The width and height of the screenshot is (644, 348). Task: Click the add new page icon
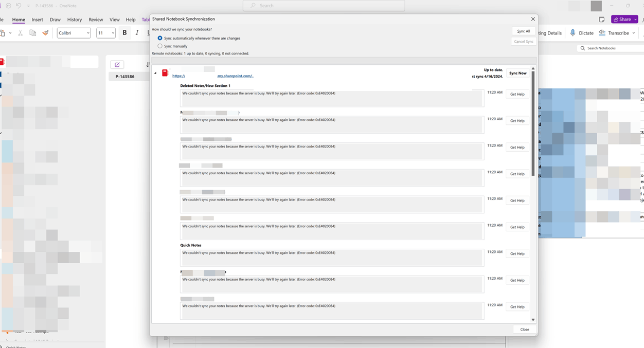[x=117, y=65]
